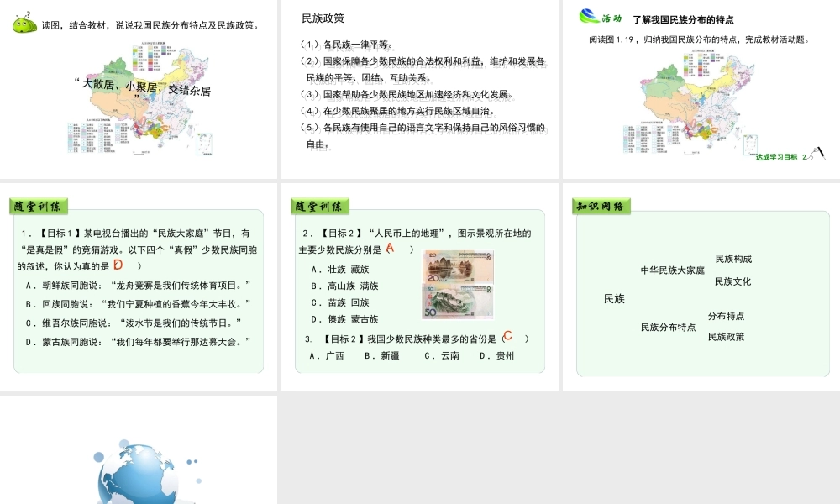This screenshot has width=840, height=504.
Task: Open the 达成学习目标 2 link
Action: pos(781,157)
